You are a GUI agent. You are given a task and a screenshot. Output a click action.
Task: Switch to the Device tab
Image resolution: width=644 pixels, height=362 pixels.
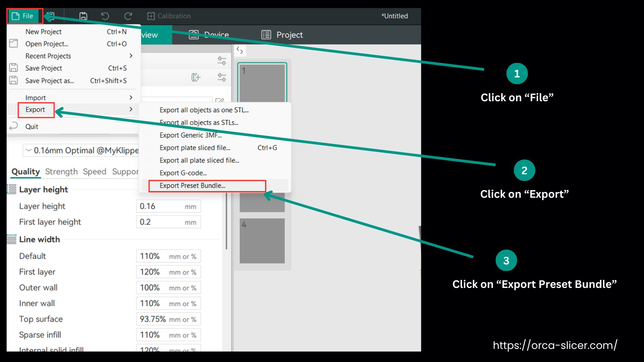pos(209,35)
